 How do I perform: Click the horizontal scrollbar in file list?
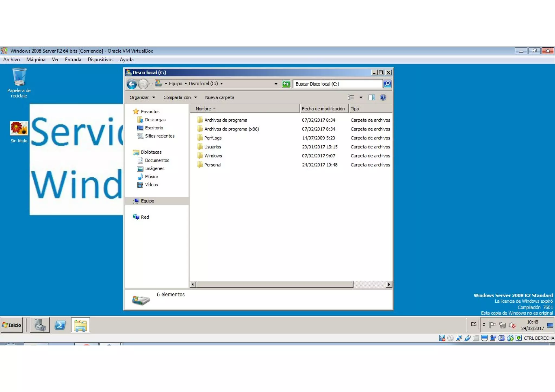pyautogui.click(x=274, y=284)
